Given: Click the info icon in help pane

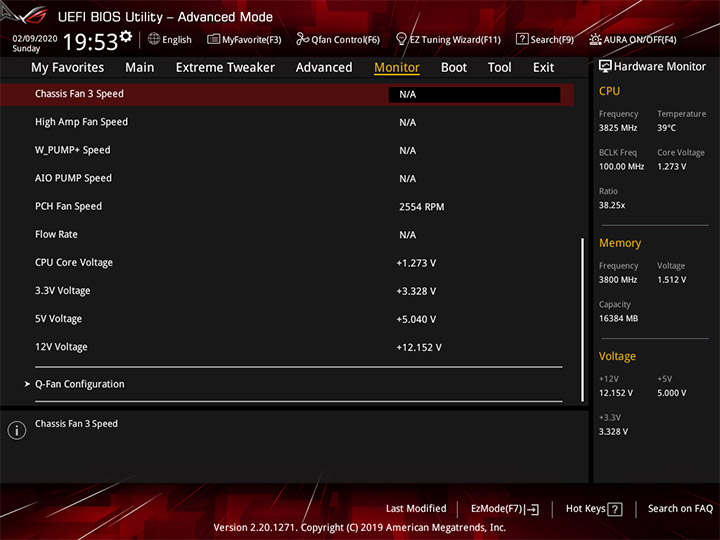Looking at the screenshot, I should coord(17,430).
